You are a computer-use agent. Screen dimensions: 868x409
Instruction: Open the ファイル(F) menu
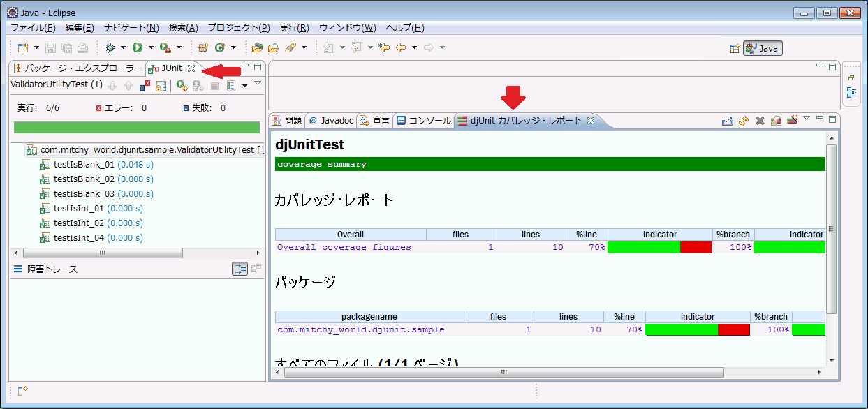(x=33, y=28)
